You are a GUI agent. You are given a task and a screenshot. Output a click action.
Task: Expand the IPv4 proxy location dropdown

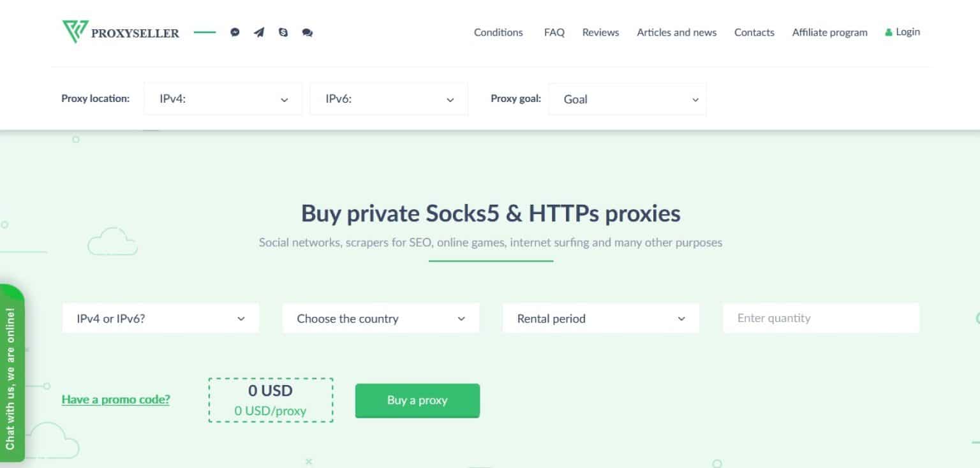point(223,99)
